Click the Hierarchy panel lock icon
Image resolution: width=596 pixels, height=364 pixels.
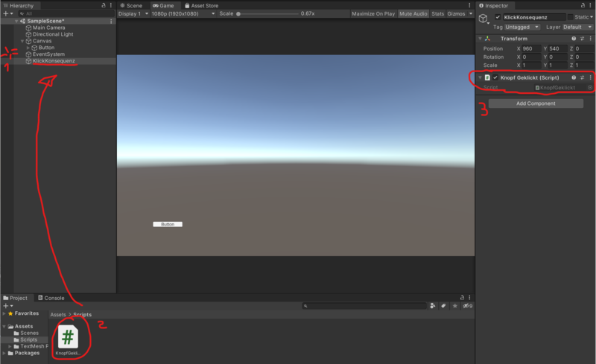pyautogui.click(x=103, y=5)
